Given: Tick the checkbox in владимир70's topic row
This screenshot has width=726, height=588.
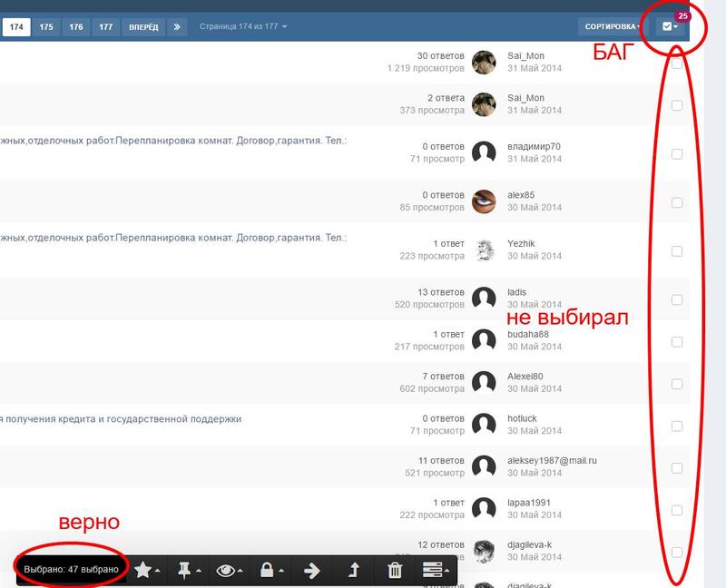Looking at the screenshot, I should click(677, 154).
